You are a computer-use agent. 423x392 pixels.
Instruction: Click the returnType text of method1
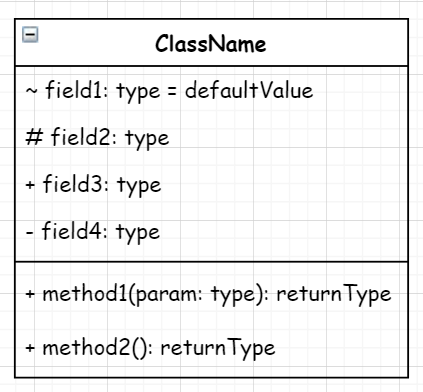tap(334, 295)
